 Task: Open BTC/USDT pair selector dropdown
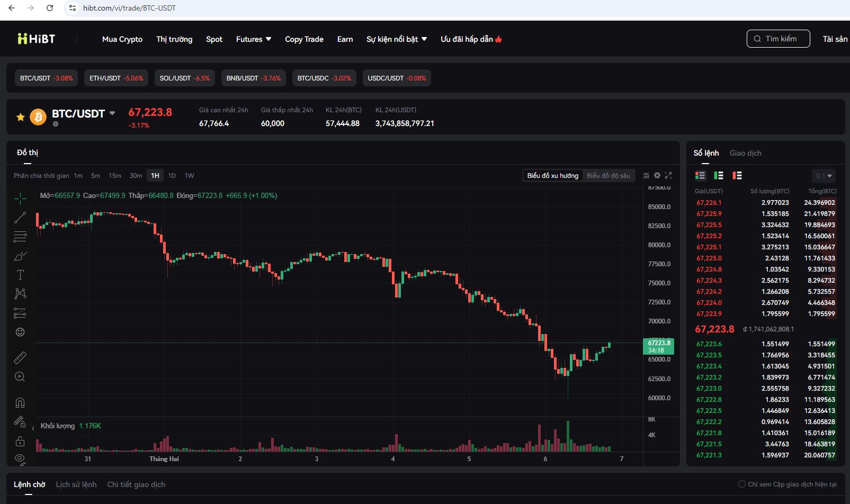point(112,113)
